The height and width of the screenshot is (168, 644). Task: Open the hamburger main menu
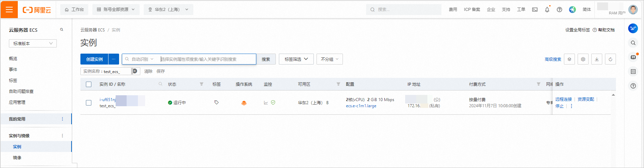[x=9, y=9]
